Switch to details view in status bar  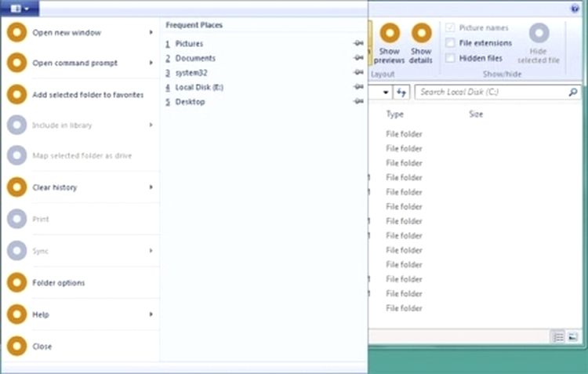557,336
